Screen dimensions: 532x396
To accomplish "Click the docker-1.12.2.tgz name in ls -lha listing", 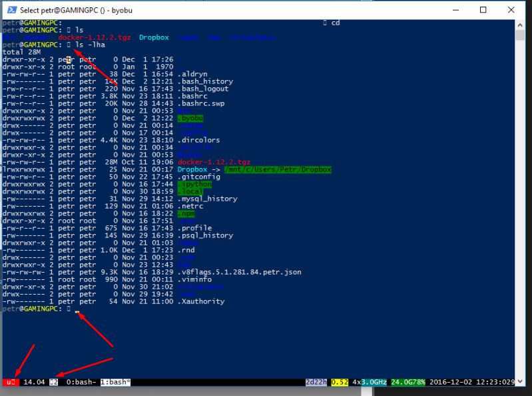I will [x=214, y=162].
